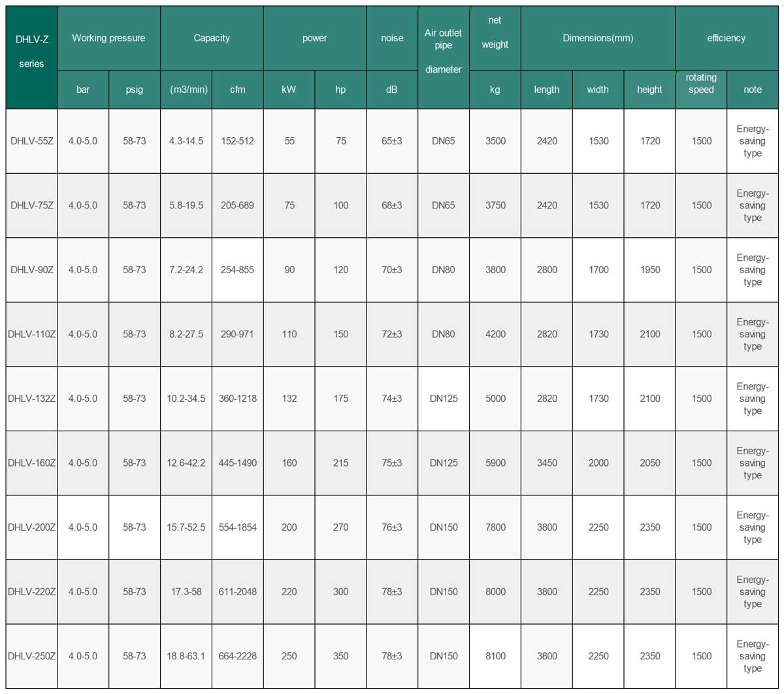Image resolution: width=784 pixels, height=694 pixels.
Task: Select capacity value 7.2-24.2
Action: pos(186,270)
